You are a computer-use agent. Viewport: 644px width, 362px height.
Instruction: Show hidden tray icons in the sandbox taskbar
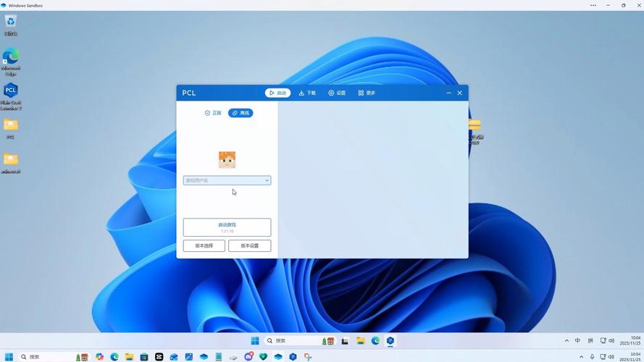click(566, 341)
